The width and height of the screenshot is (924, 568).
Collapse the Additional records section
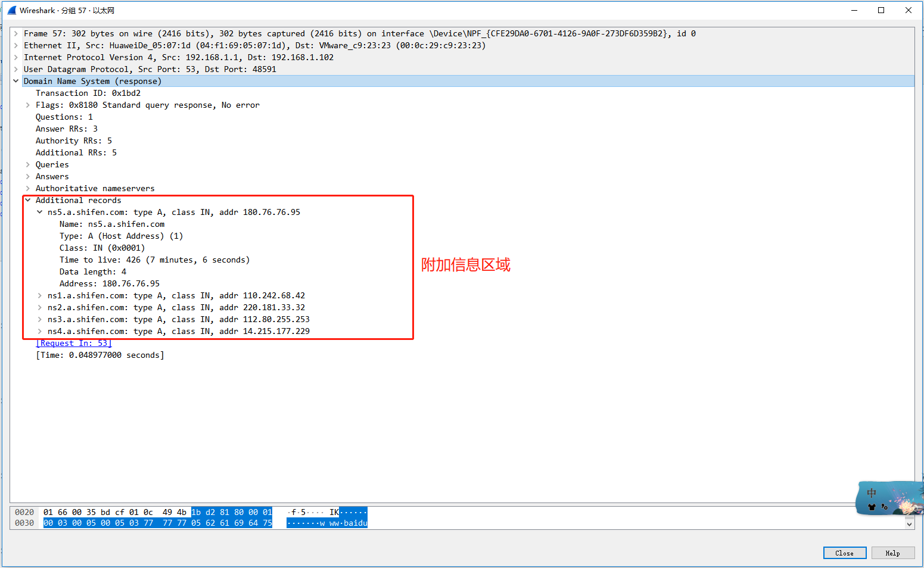click(x=28, y=201)
